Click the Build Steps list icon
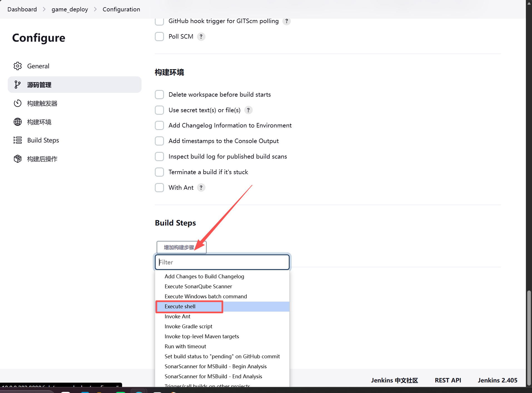This screenshot has height=393, width=532. click(x=18, y=140)
